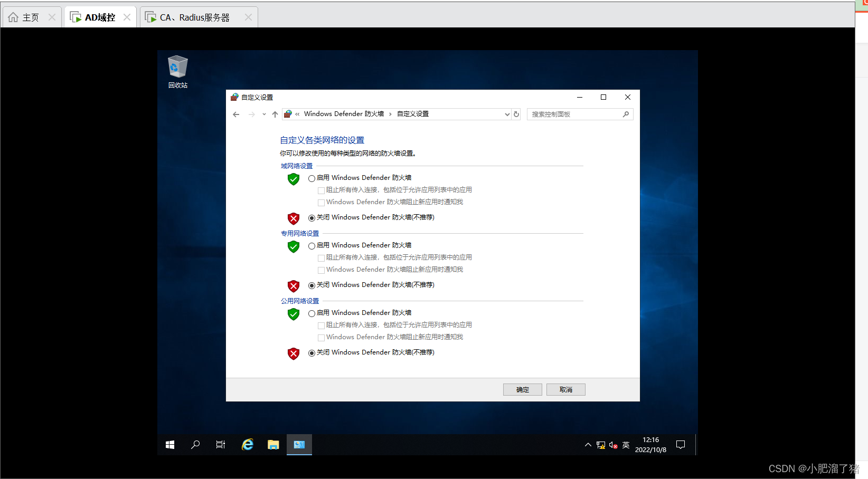
Task: Select turn off firewall for private network
Action: tap(312, 285)
